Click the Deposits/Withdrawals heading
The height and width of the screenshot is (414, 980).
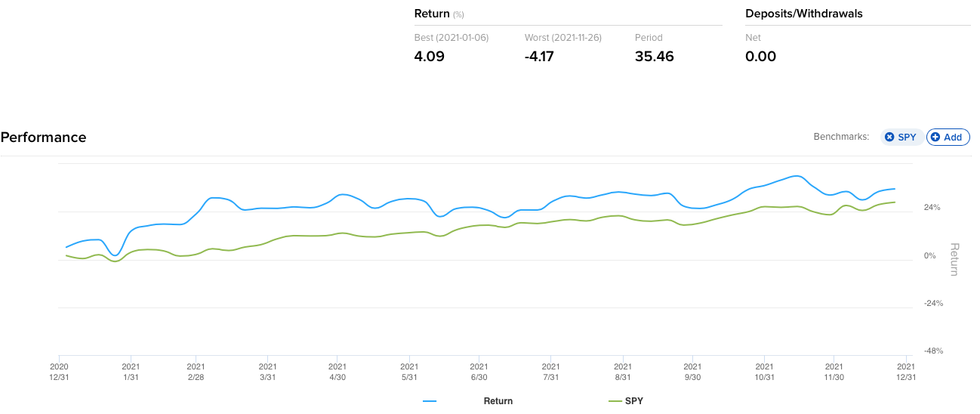[803, 14]
